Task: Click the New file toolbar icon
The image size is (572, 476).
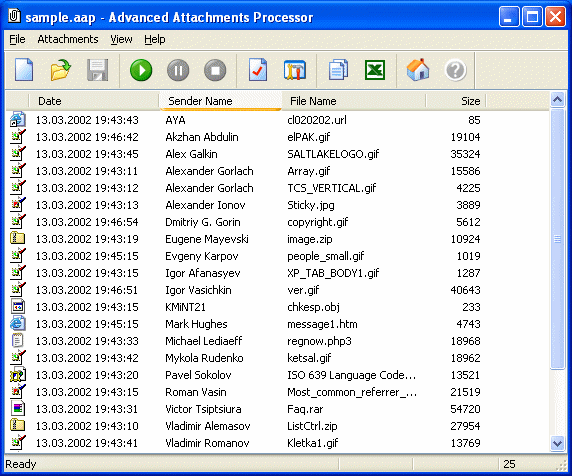Action: tap(24, 70)
